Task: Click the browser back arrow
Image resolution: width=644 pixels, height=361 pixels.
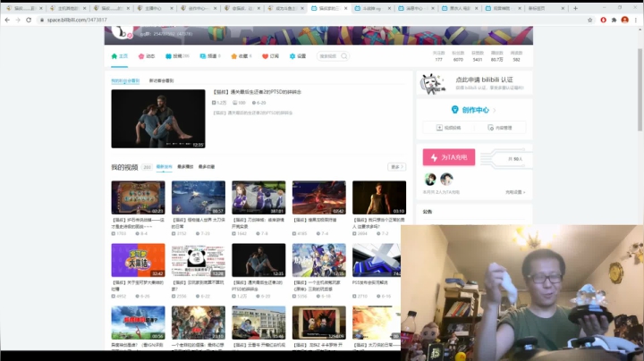Action: point(7,20)
